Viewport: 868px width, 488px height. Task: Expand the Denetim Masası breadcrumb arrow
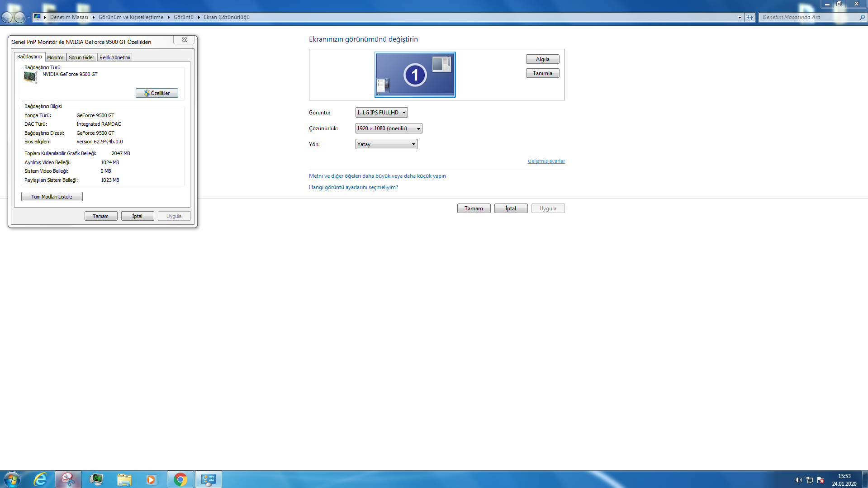click(x=93, y=17)
